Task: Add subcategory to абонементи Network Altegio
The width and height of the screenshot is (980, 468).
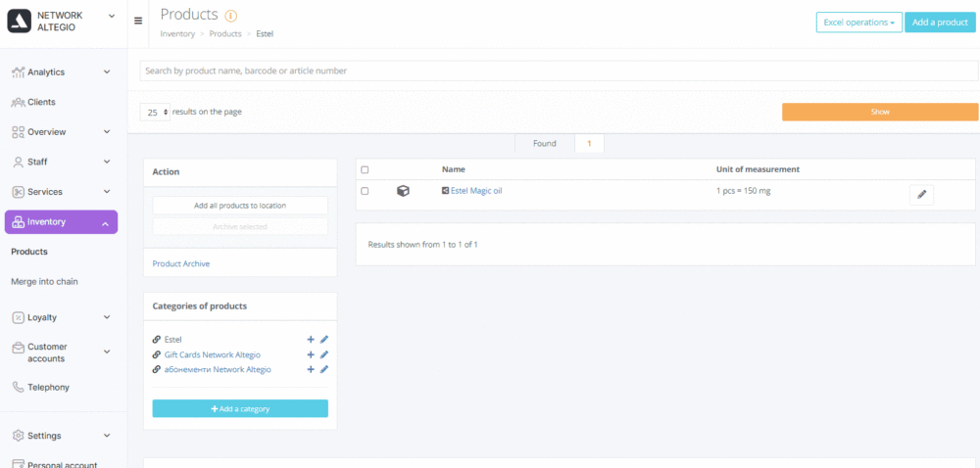Action: (x=310, y=369)
